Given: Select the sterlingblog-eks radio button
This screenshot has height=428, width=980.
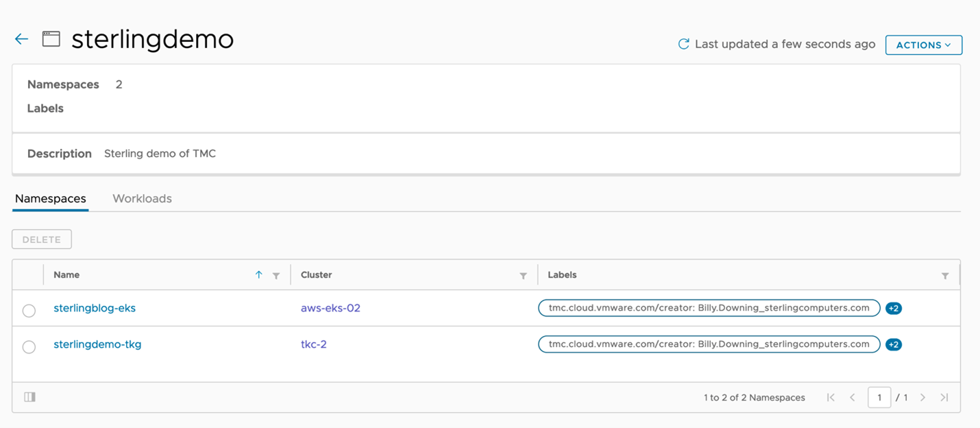Looking at the screenshot, I should tap(29, 311).
